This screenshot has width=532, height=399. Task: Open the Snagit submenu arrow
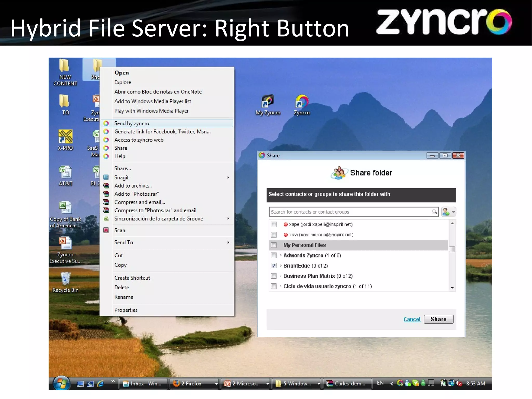pyautogui.click(x=228, y=177)
